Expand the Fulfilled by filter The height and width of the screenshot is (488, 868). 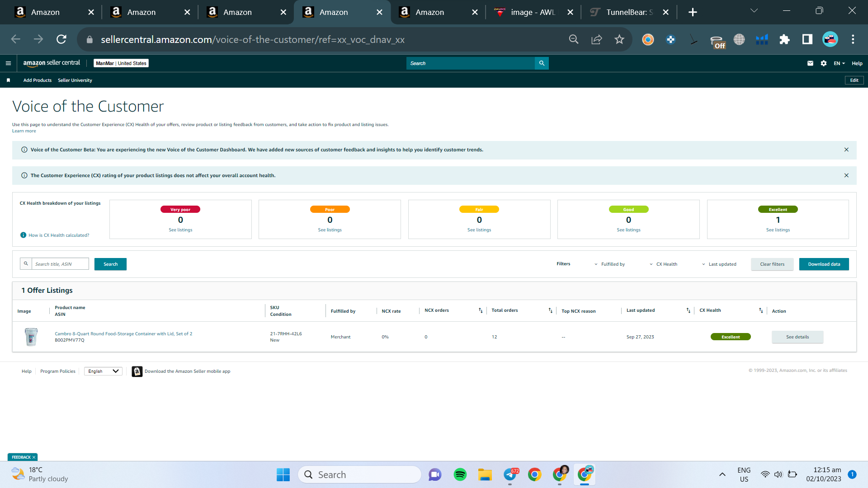[x=610, y=264]
